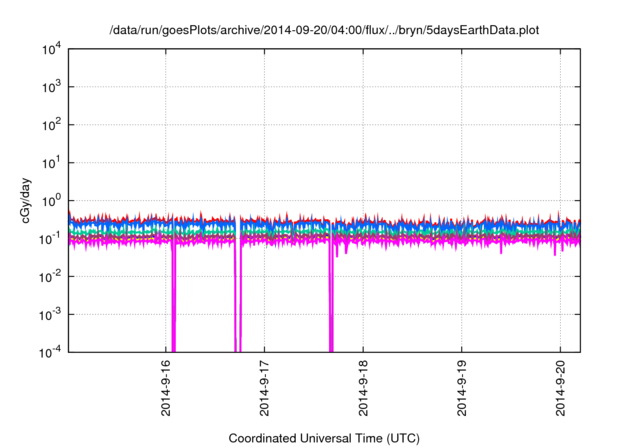Click the x-axis date label 2014-9-18
This screenshot has width=640, height=448.
tap(363, 388)
